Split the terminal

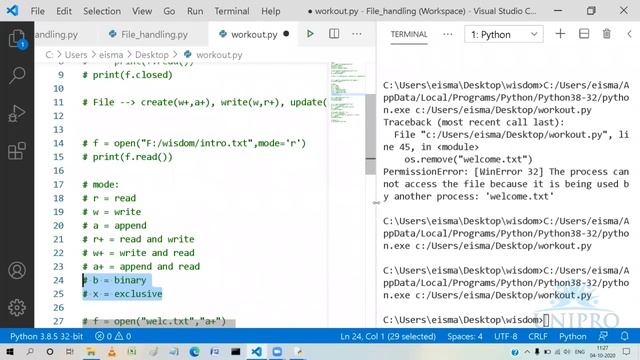584,34
